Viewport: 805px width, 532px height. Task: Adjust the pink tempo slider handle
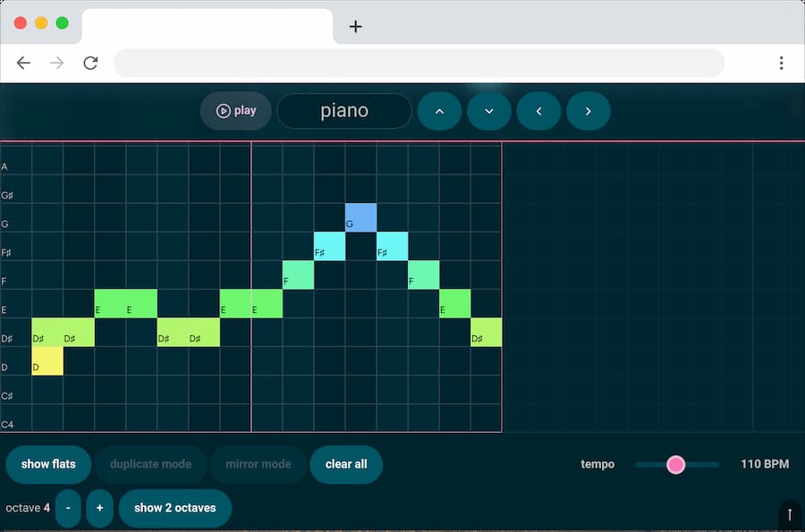(675, 465)
